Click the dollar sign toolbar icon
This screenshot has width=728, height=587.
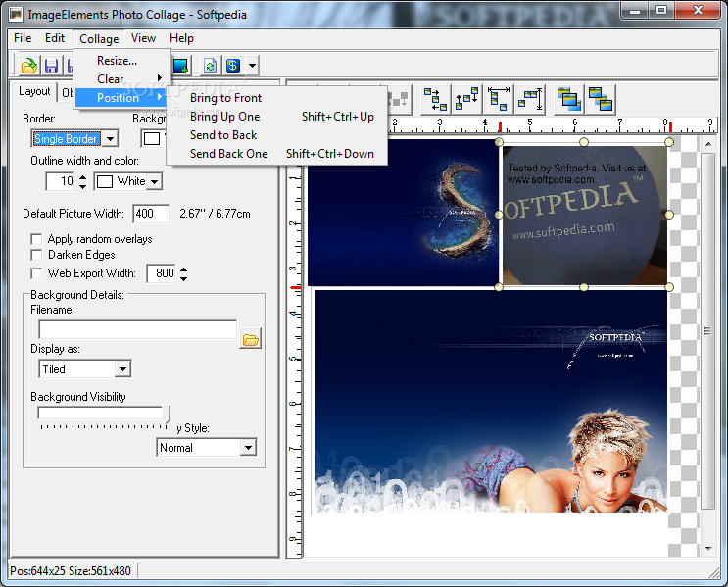(233, 66)
